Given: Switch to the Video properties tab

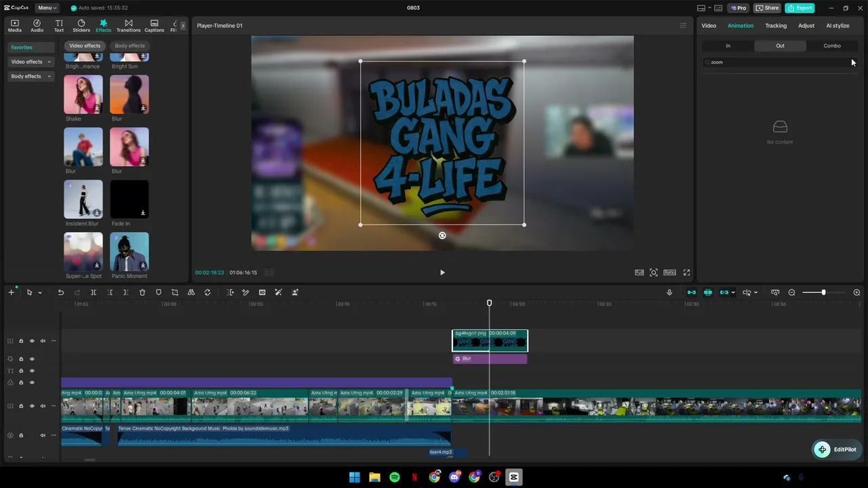Looking at the screenshot, I should click(709, 26).
